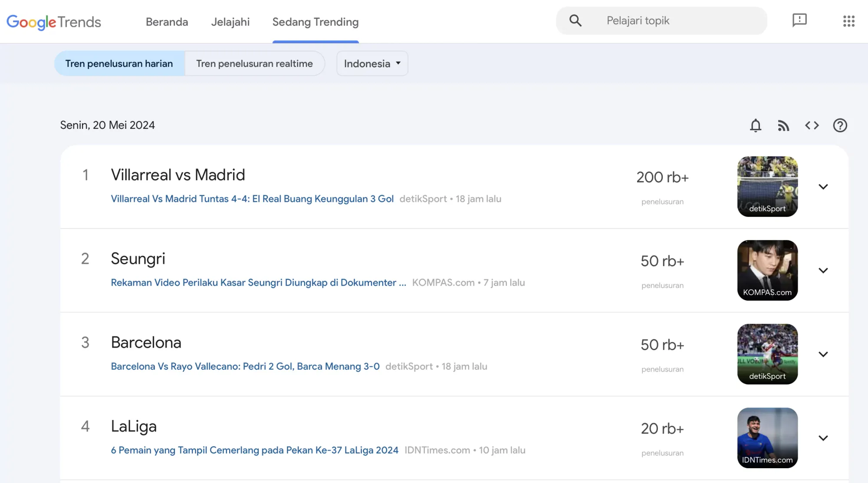Open the send feedback icon

click(799, 20)
